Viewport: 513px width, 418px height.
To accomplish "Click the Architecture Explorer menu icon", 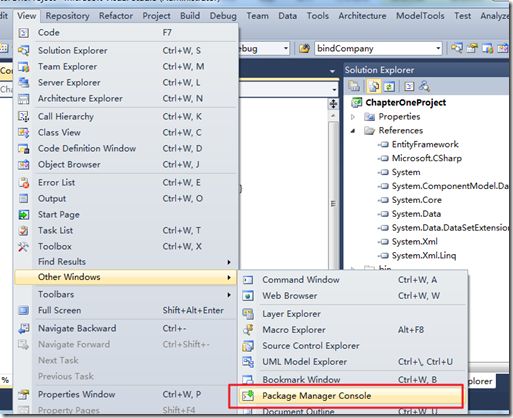I will point(23,99).
